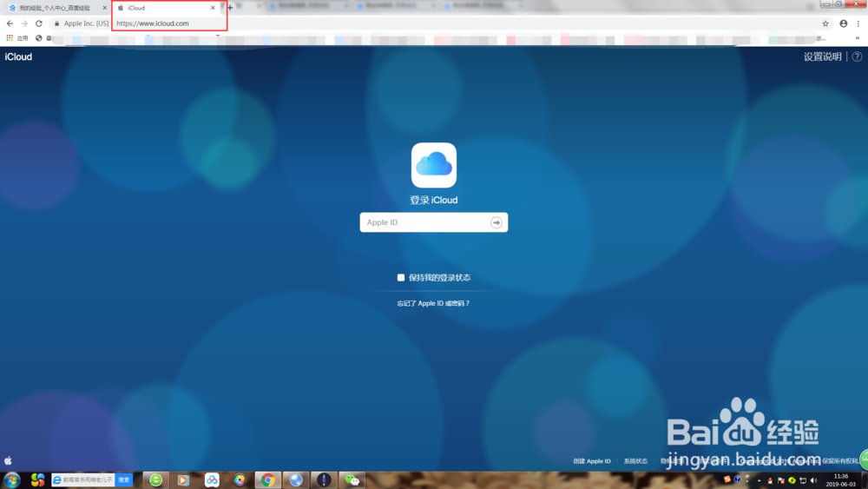The width and height of the screenshot is (868, 489).
Task: Show hidden system tray icons
Action: coord(759,480)
